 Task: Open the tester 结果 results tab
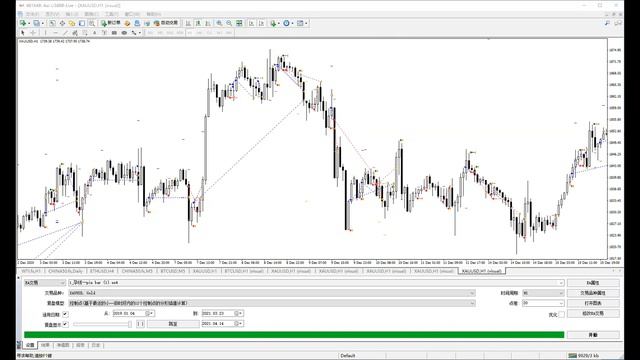click(45, 345)
